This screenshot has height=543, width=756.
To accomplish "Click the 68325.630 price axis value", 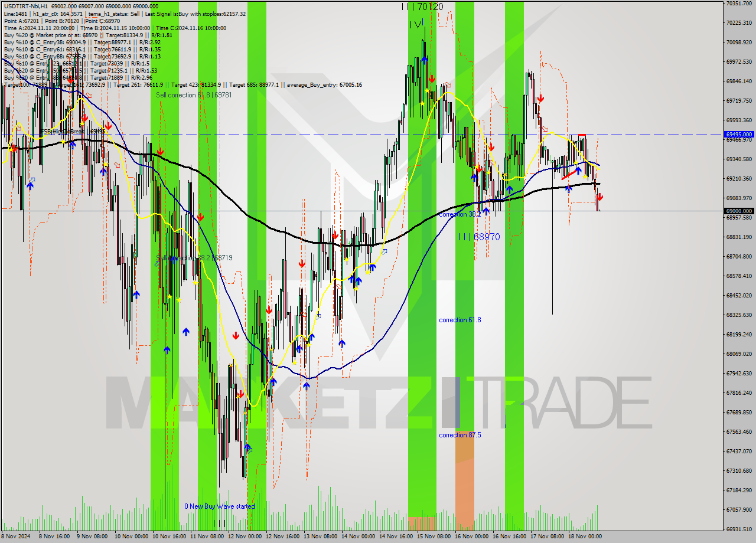I will tap(739, 315).
